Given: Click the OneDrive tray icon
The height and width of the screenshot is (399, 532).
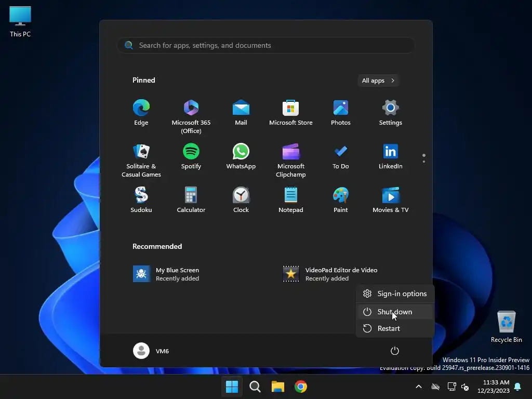Looking at the screenshot, I should 435,387.
